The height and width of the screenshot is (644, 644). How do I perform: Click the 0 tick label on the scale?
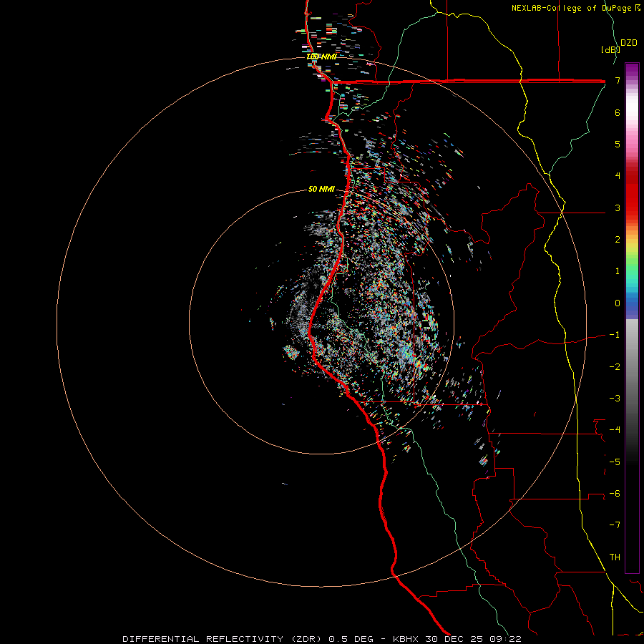click(618, 303)
